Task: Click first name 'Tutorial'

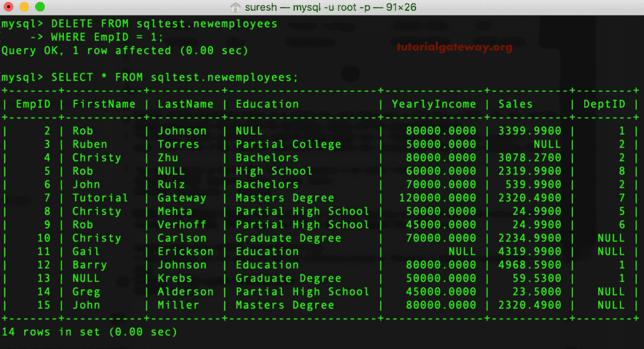Action: 100,198
